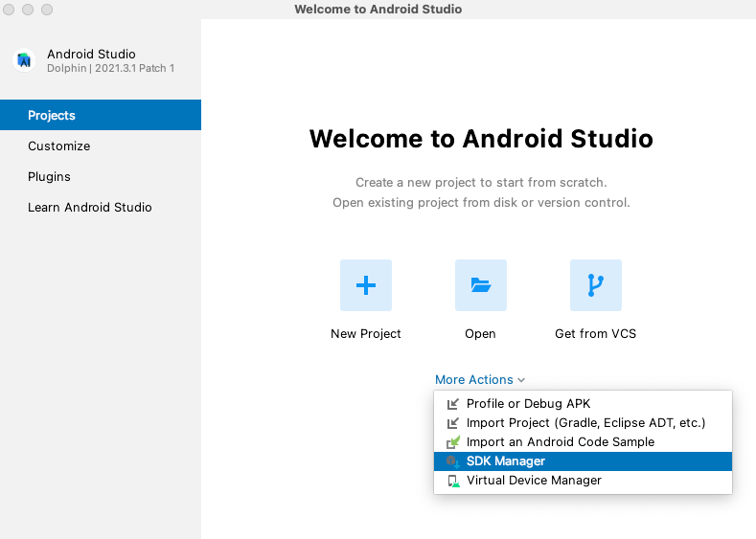Click the Import Android Code Sample icon
This screenshot has height=539, width=756.
pos(452,442)
